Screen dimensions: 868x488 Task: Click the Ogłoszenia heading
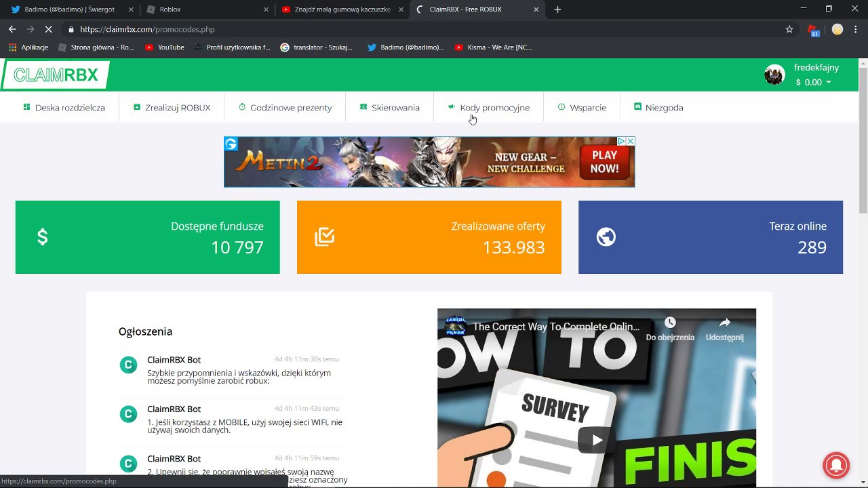coord(145,331)
